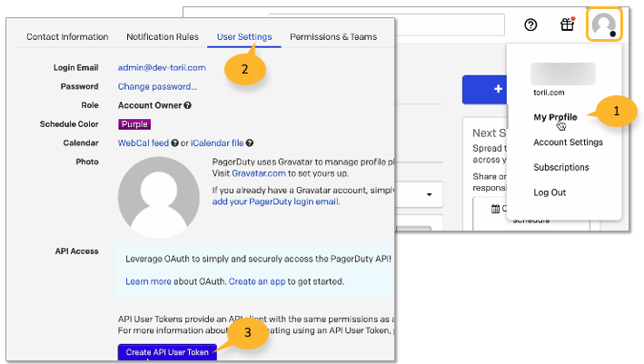Click the profile photo placeholder
The image size is (644, 364).
(159, 197)
